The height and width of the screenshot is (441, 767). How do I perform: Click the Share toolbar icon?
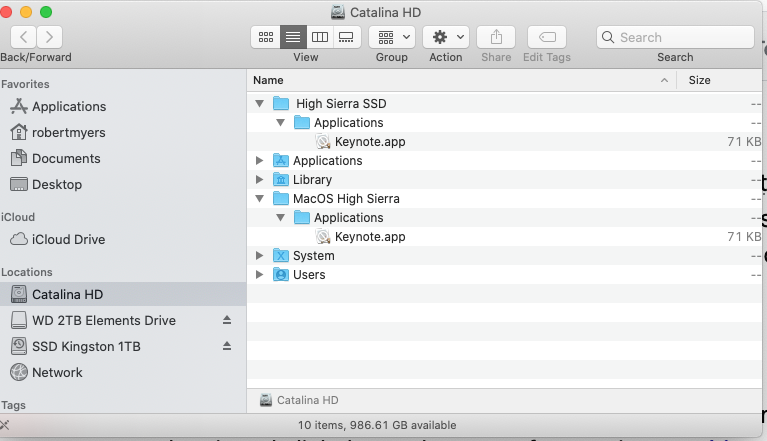(495, 37)
